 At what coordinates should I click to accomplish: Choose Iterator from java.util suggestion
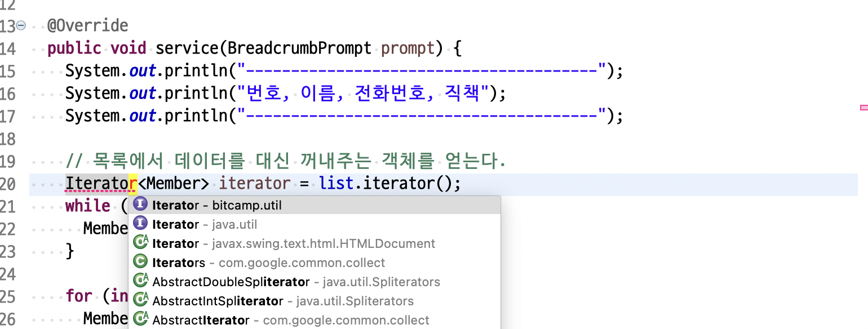click(315, 224)
